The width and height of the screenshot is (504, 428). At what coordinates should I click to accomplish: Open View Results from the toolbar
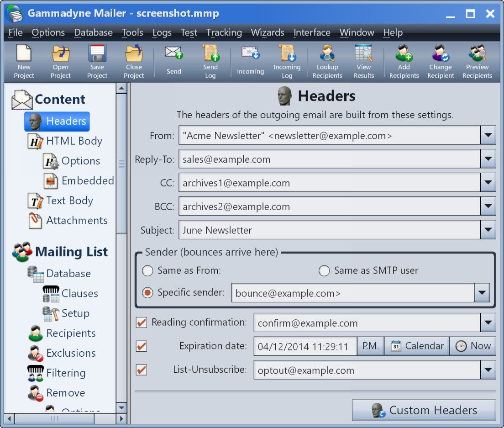tap(364, 62)
